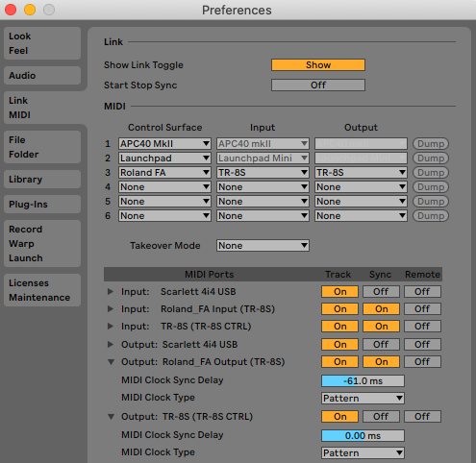Collapse Output TR-8S (TR-8S CTRL) settings

click(111, 417)
